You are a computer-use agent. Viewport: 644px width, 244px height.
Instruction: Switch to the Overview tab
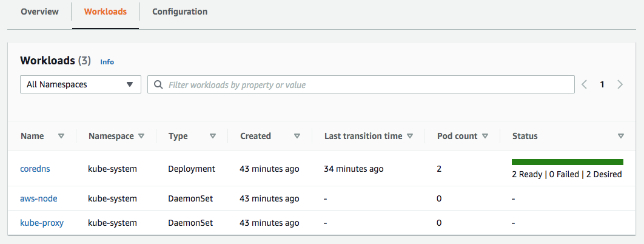(x=40, y=12)
